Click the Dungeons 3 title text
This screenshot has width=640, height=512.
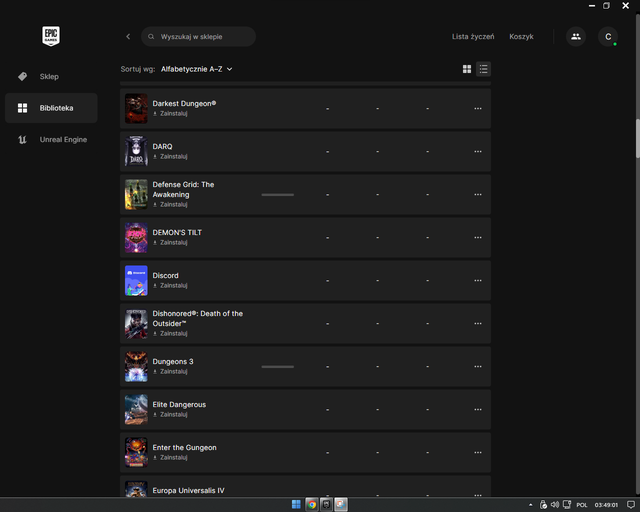(x=173, y=361)
